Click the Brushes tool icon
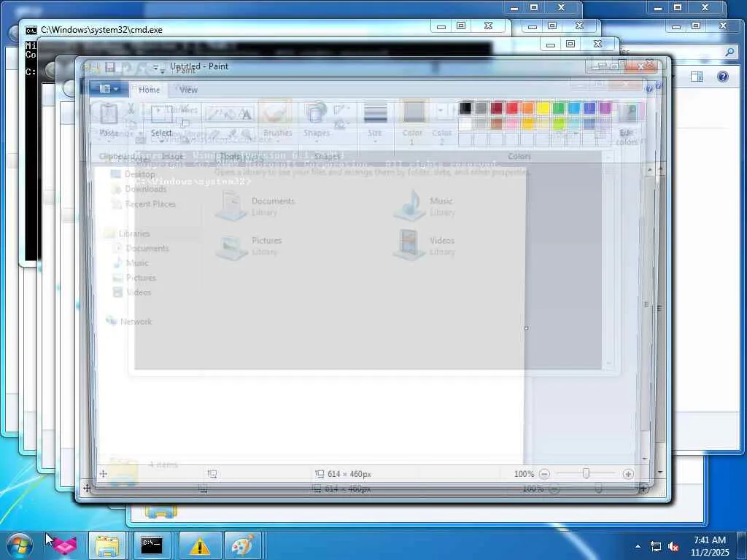 tap(275, 113)
